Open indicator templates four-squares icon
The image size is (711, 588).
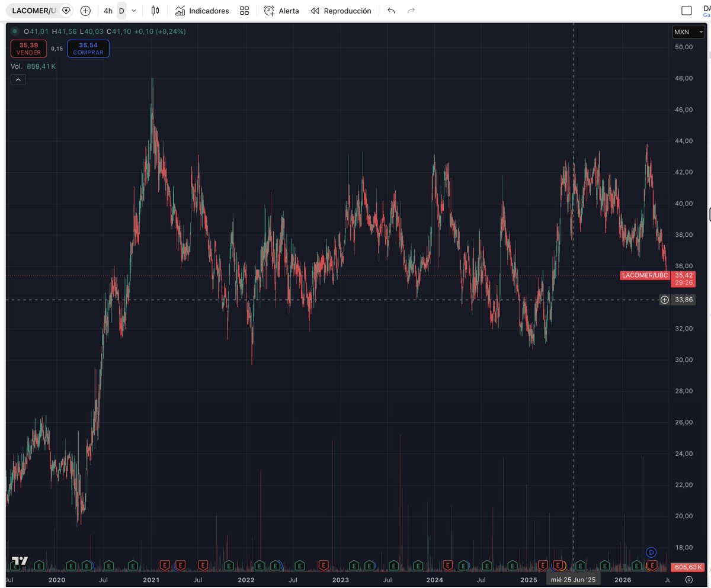(244, 11)
